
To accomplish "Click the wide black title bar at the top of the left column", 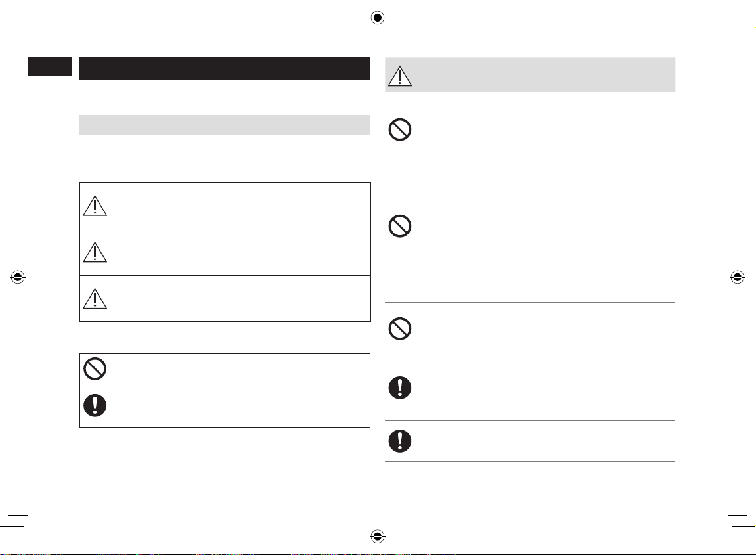I will point(225,68).
